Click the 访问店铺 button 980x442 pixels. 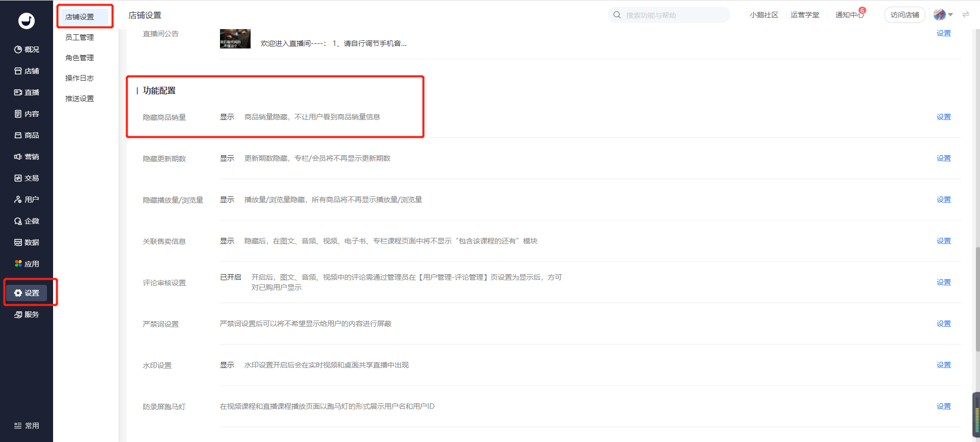pos(905,15)
